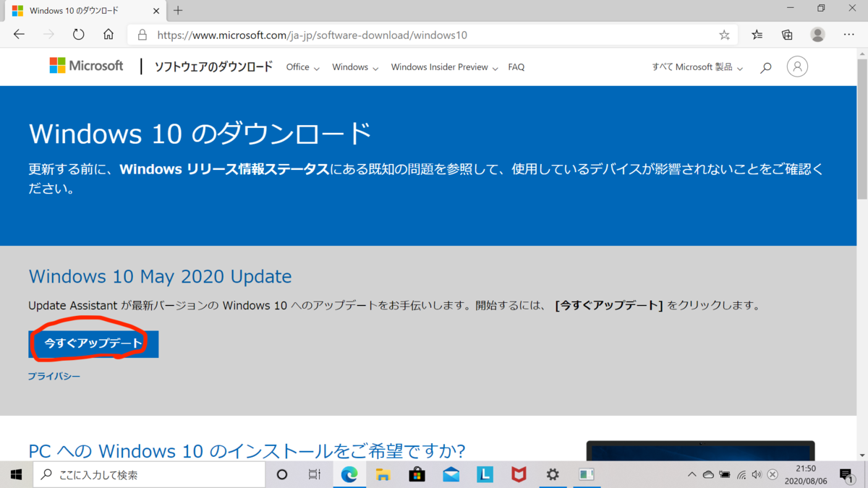Show hidden tray icons chevron
The width and height of the screenshot is (868, 488).
(x=692, y=475)
